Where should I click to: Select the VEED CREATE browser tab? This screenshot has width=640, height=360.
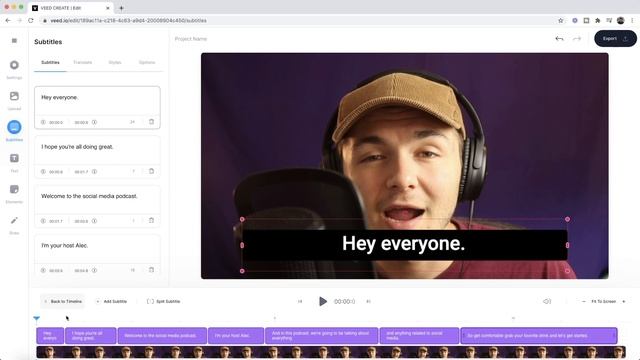pyautogui.click(x=71, y=8)
